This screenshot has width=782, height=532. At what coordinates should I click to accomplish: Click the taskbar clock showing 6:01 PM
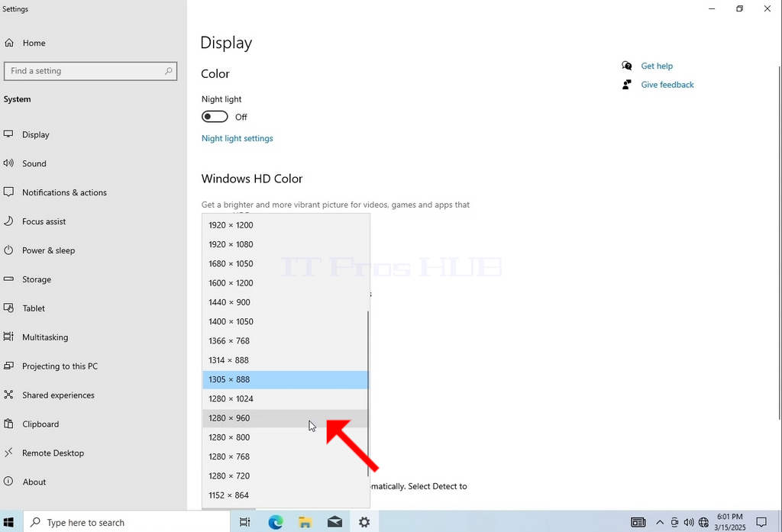729,522
